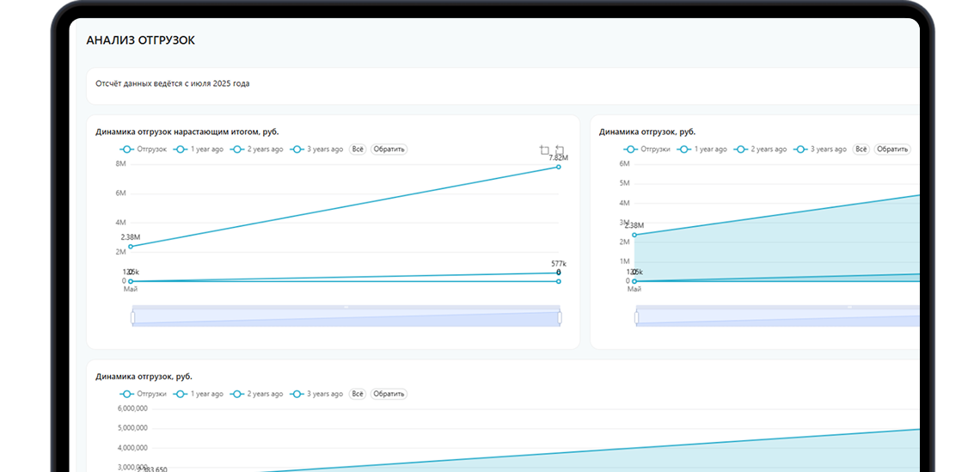The image size is (980, 472).
Task: Click 'Всё' button in top-right chart legend
Action: (861, 150)
